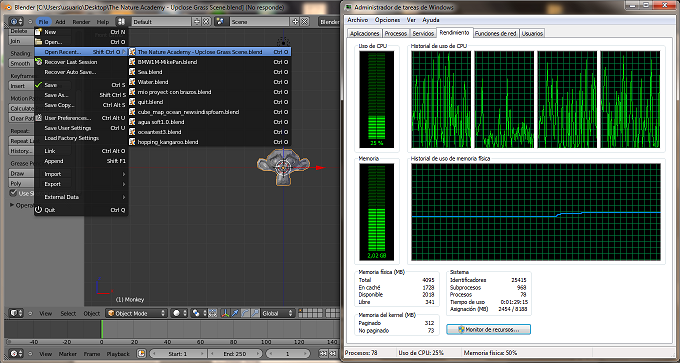The height and width of the screenshot is (363, 680).
Task: Add a new screen layout with plus icon
Action: pyautogui.click(x=197, y=22)
